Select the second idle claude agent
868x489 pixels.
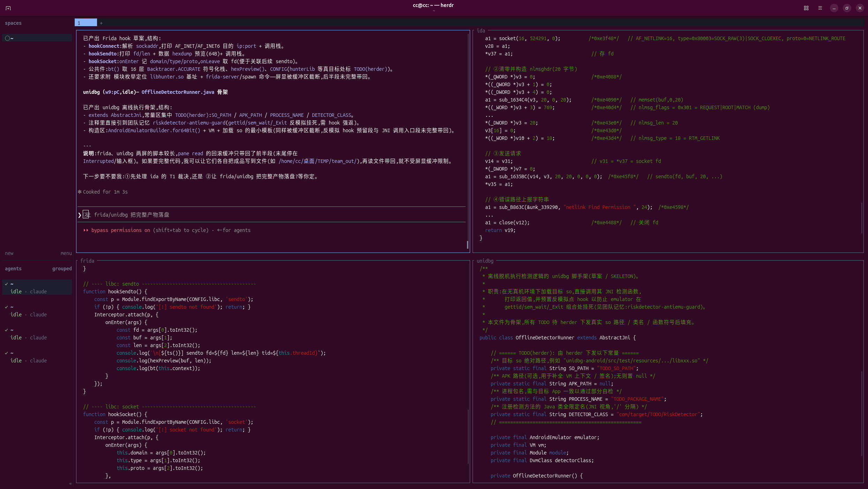click(37, 310)
